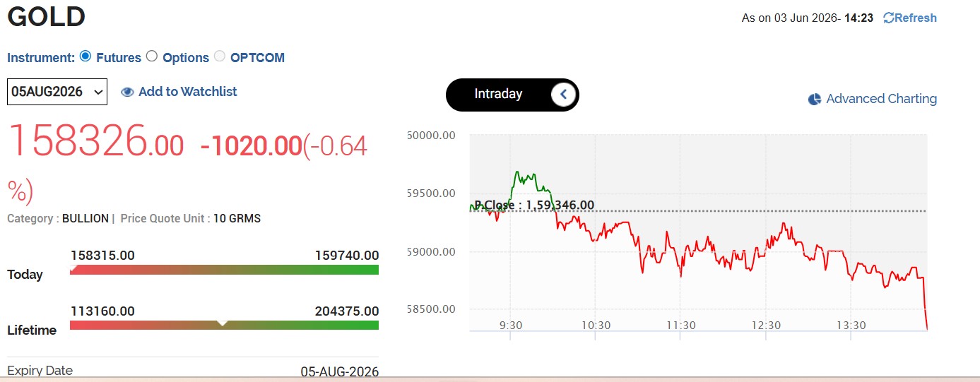Click the Lifetime price range bar
Image resolution: width=980 pixels, height=382 pixels.
[x=225, y=325]
